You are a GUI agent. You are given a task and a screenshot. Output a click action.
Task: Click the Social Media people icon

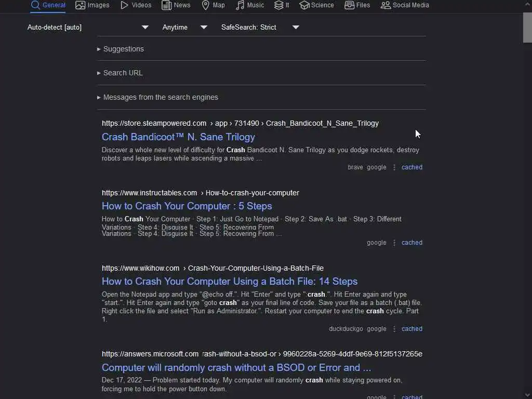[x=385, y=5]
